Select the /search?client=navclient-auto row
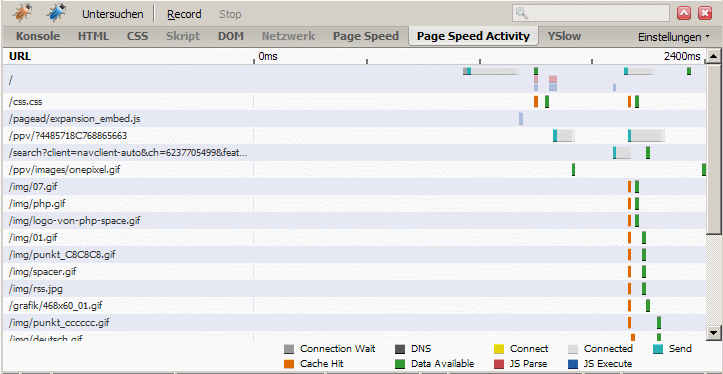 tap(354, 153)
